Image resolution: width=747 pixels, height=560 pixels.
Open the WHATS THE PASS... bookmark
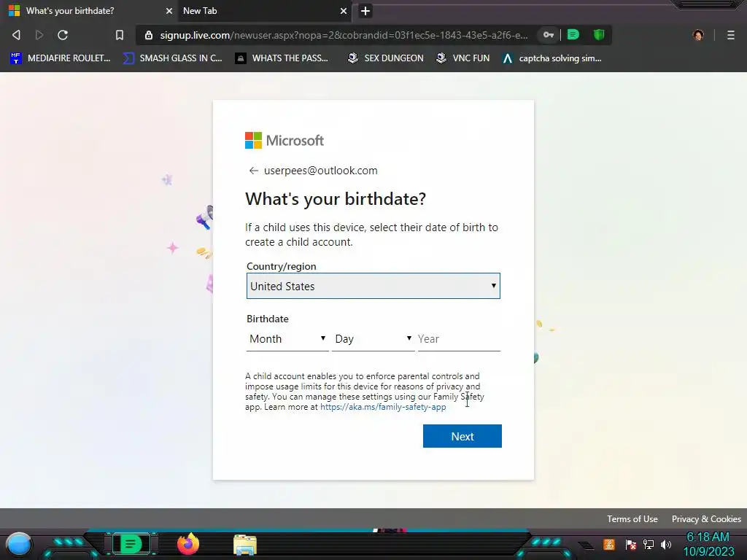coord(282,58)
